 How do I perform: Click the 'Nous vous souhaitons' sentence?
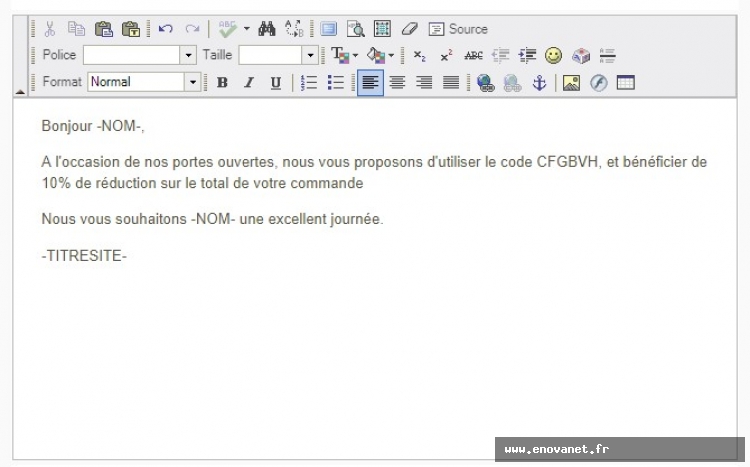point(212,219)
